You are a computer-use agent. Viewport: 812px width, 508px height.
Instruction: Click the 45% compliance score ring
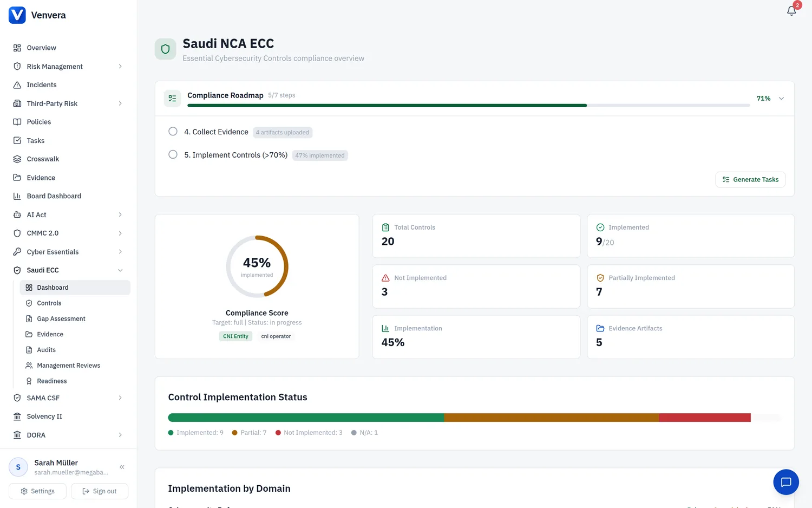pos(257,266)
